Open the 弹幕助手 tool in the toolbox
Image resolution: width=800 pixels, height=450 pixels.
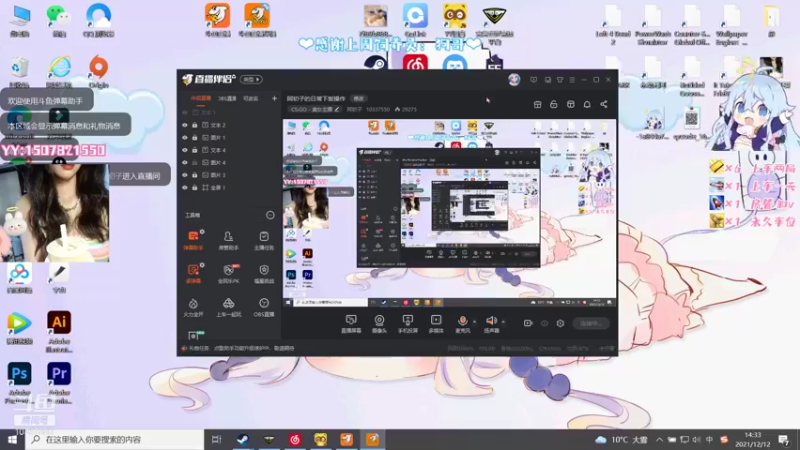[193, 240]
